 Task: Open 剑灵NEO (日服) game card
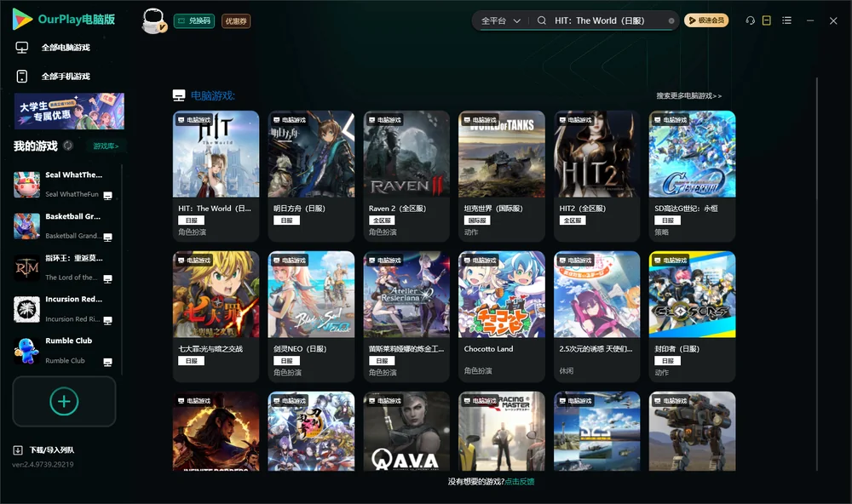(311, 317)
